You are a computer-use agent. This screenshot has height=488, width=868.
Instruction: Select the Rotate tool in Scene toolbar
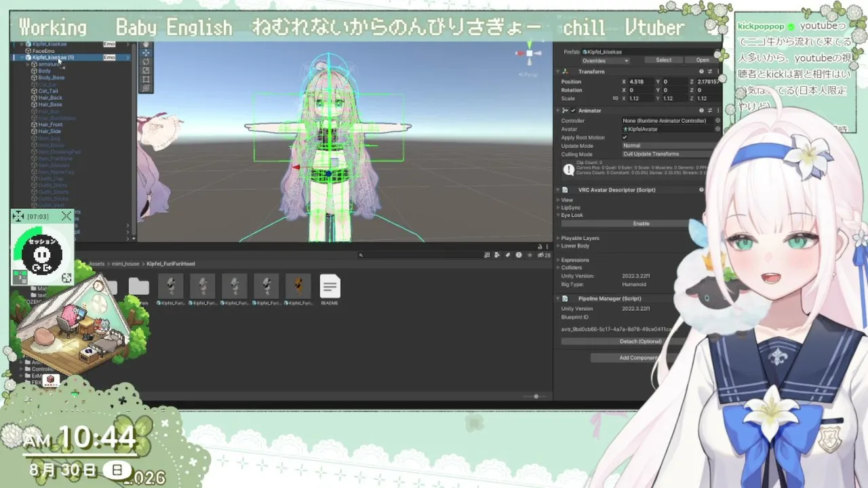(x=146, y=62)
